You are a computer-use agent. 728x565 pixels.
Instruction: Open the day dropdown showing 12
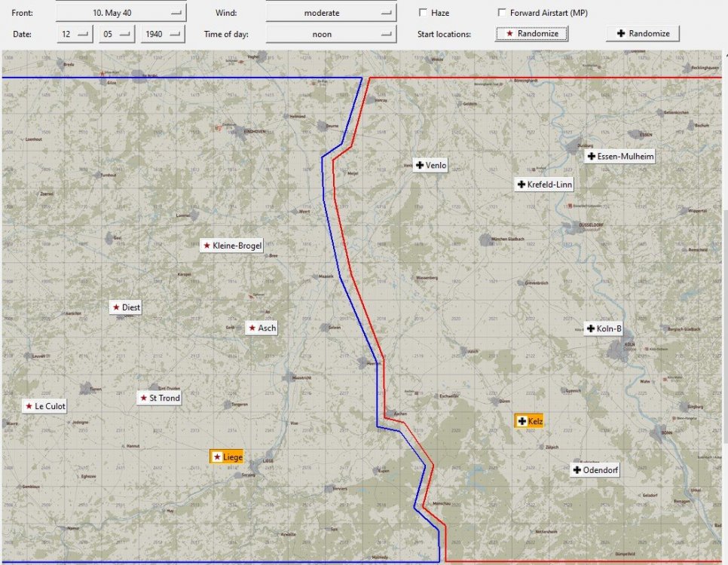click(75, 34)
